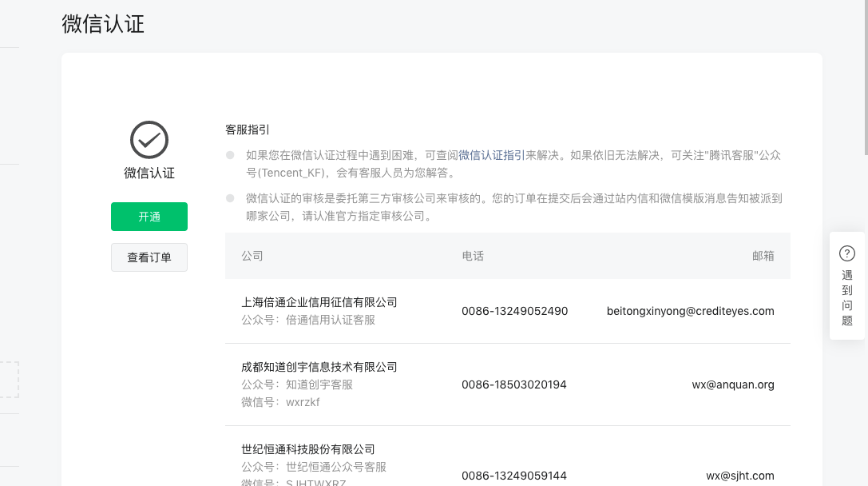The height and width of the screenshot is (486, 868).
Task: Select phone number 0086-13249059144
Action: click(x=514, y=476)
